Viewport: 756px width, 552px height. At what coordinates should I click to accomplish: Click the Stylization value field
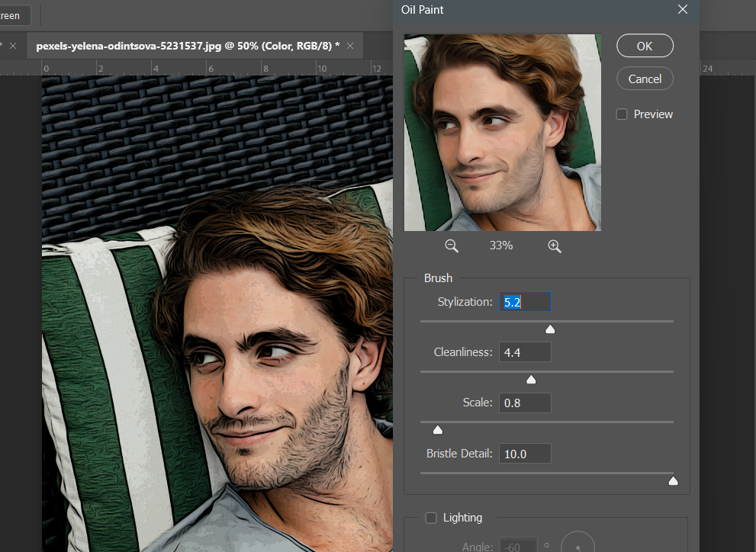pyautogui.click(x=525, y=301)
